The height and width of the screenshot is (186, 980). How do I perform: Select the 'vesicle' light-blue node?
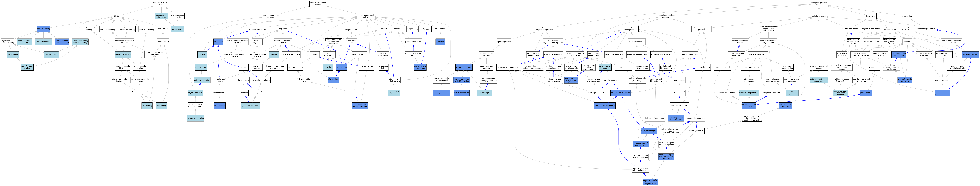pyautogui.click(x=274, y=54)
